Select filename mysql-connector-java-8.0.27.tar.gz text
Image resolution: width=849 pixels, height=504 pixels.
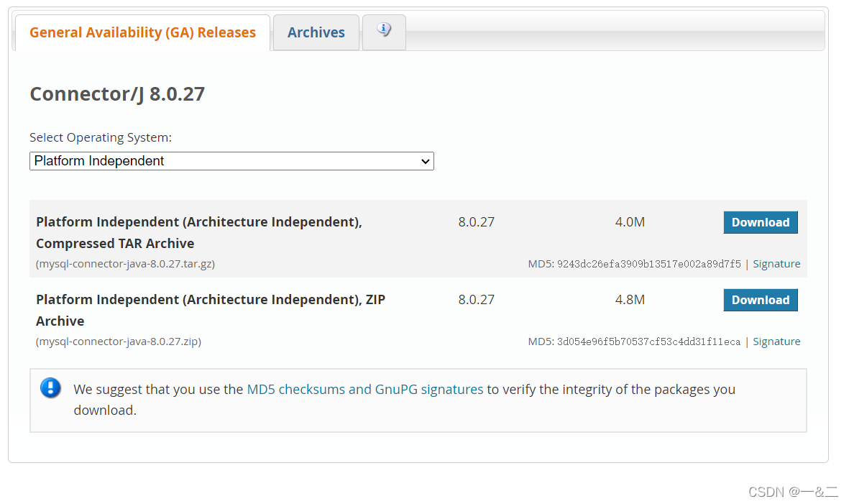pyautogui.click(x=126, y=264)
